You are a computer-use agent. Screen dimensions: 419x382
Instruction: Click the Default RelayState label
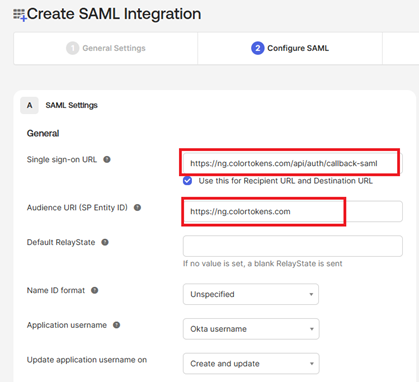[x=61, y=242]
